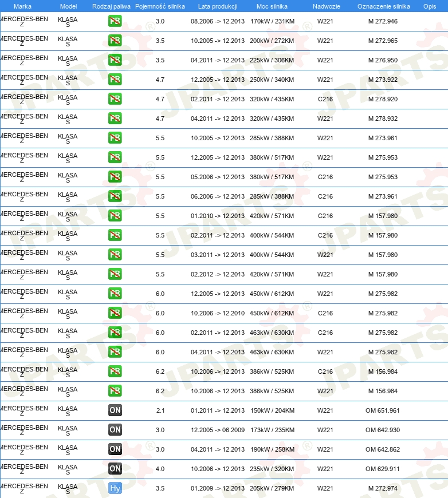Click the Nadwozie column header
Viewport: 448px width, 498px height.
[x=326, y=6]
